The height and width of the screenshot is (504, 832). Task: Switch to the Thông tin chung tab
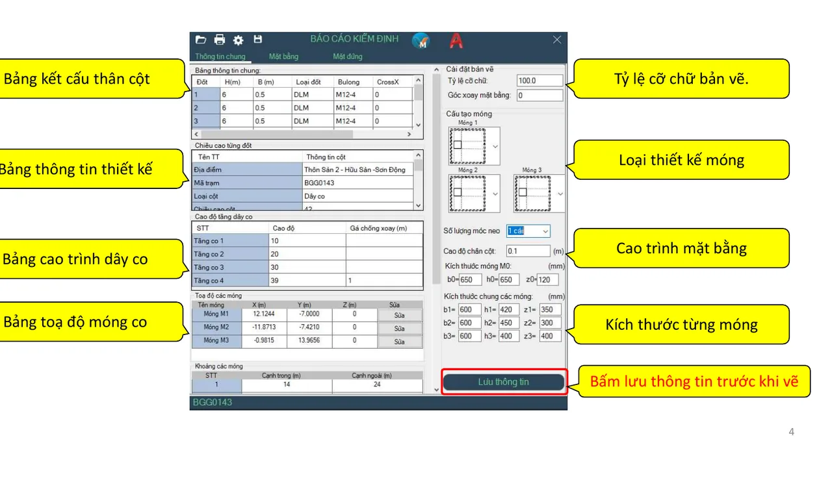(220, 57)
